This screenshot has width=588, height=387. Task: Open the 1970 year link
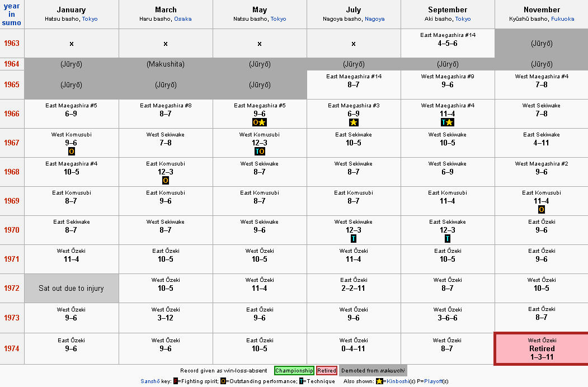coord(12,230)
